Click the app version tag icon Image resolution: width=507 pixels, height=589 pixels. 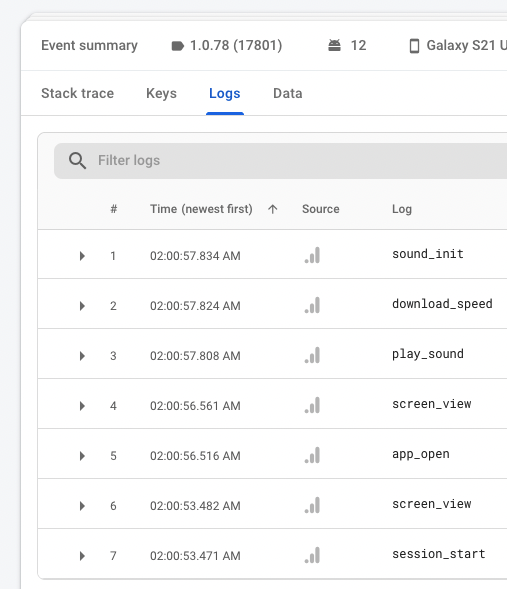click(177, 46)
